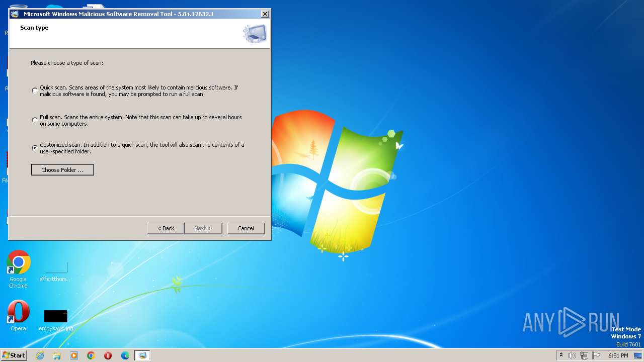Select the Quick scan radio option

point(34,90)
